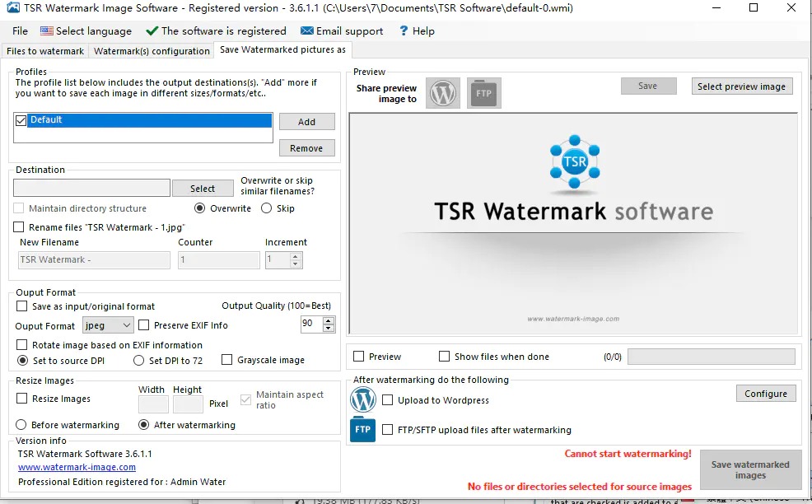
Task: Switch to Files to watermark tab
Action: tap(45, 51)
